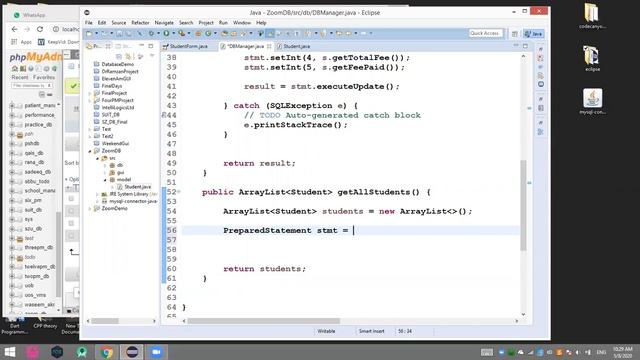
Task: Open the mysql-connector desktop jar icon
Action: point(592,102)
